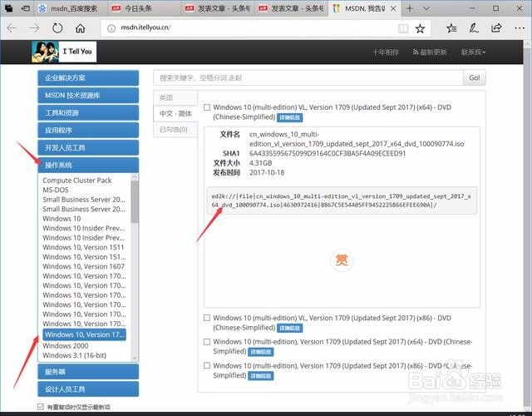Click site info icon in address bar

pyautogui.click(x=111, y=28)
